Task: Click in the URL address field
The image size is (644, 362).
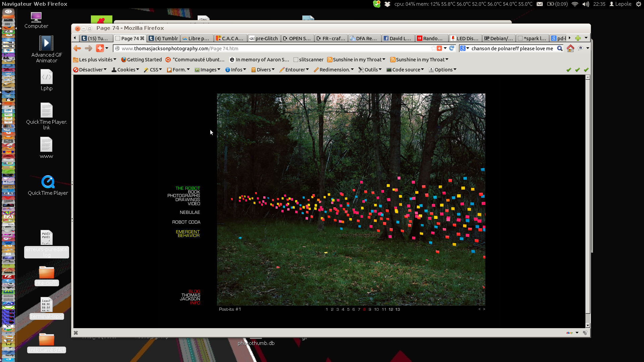Action: [268, 48]
